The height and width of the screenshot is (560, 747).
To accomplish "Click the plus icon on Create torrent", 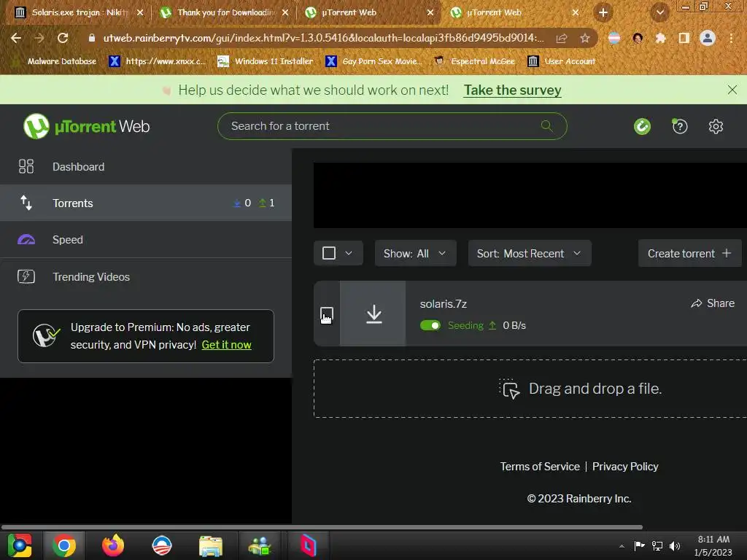I will [727, 253].
